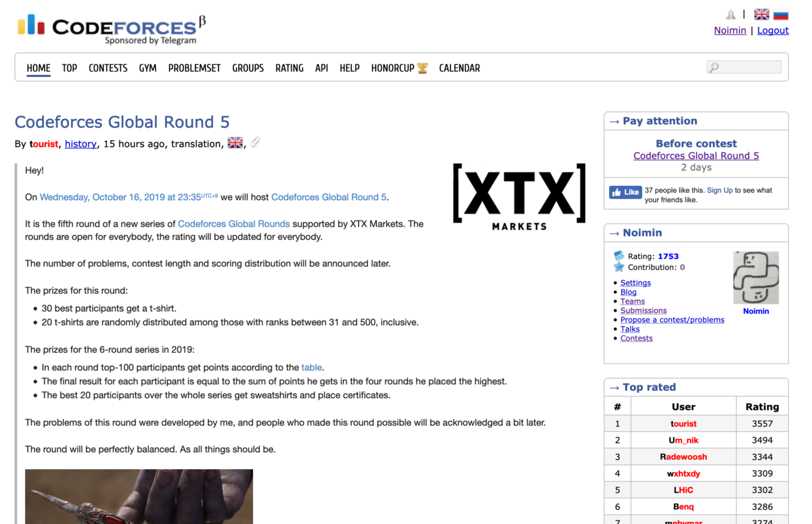
Task: Open Radewoosh's profile in Top rated
Action: coord(683,457)
